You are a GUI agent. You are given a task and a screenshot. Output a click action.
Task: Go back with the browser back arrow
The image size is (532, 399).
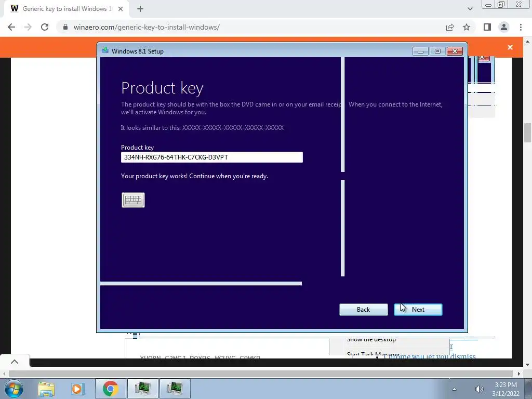[x=11, y=27]
